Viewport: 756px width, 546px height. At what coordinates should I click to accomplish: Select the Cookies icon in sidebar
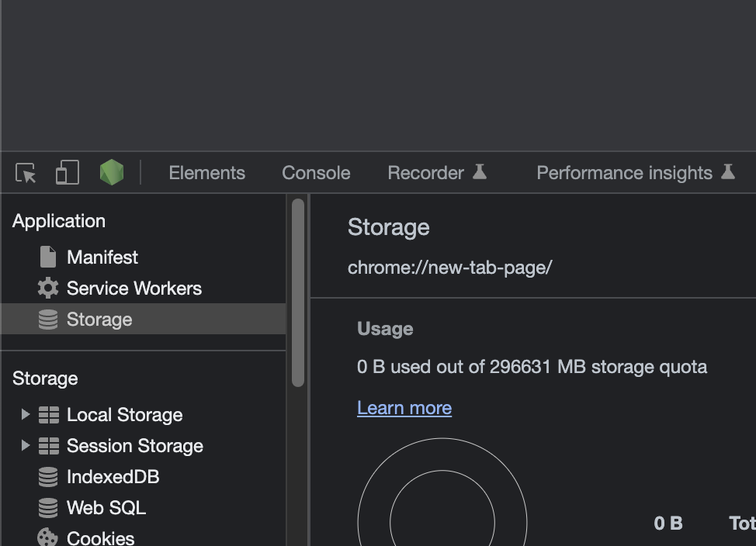click(x=47, y=536)
